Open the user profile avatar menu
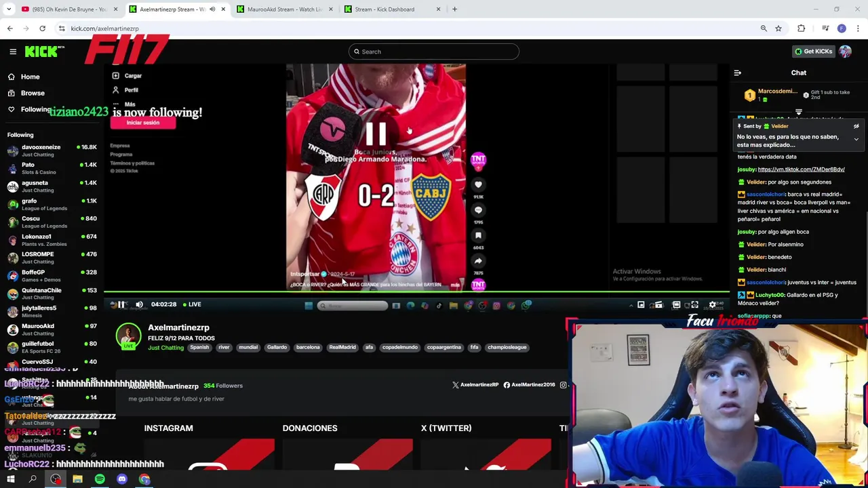Viewport: 868px width, 488px height. click(846, 52)
